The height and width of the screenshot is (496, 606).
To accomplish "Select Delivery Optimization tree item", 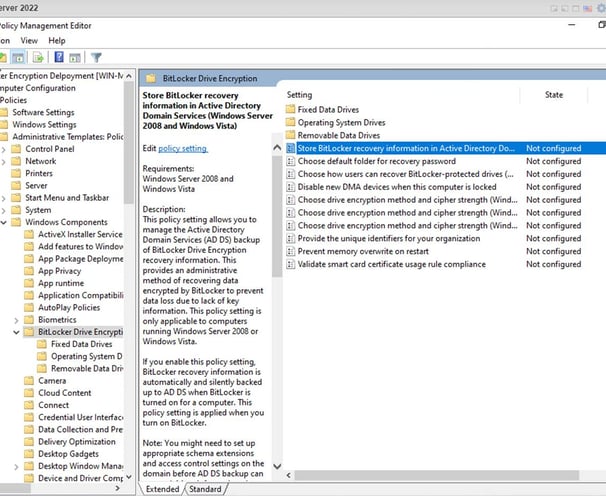I will click(77, 441).
